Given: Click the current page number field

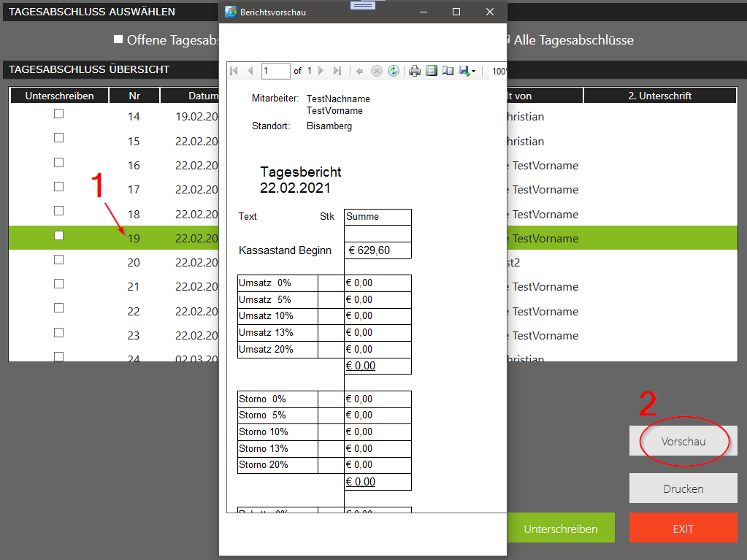Looking at the screenshot, I should click(x=275, y=71).
